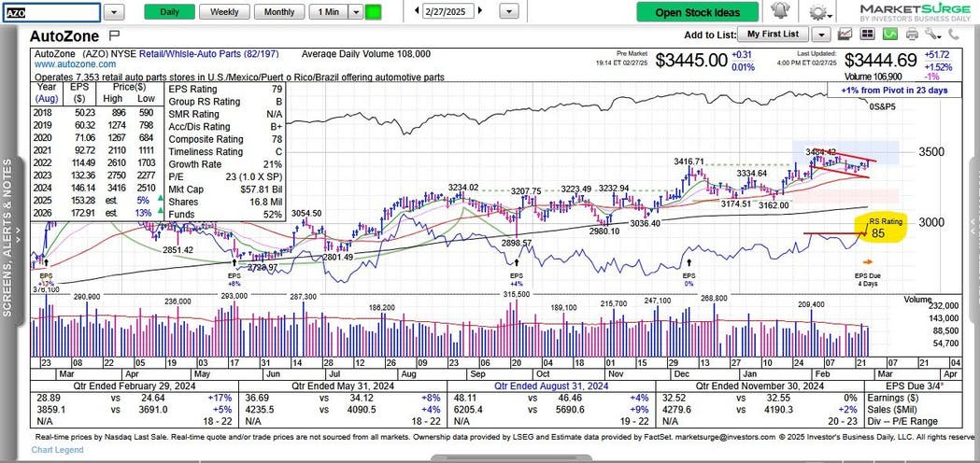Print the chart using printer icon
The height and width of the screenshot is (463, 980).
click(912, 34)
